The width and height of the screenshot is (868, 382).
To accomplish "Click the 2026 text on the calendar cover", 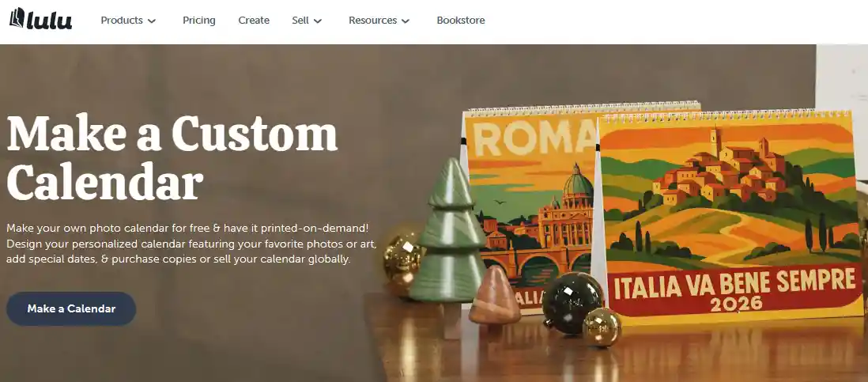I will coord(736,303).
